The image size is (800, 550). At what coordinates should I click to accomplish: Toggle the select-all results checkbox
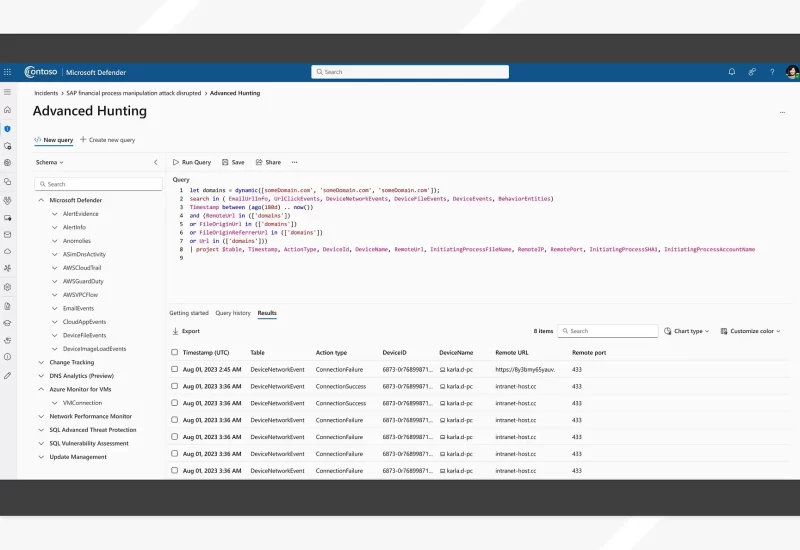click(174, 352)
